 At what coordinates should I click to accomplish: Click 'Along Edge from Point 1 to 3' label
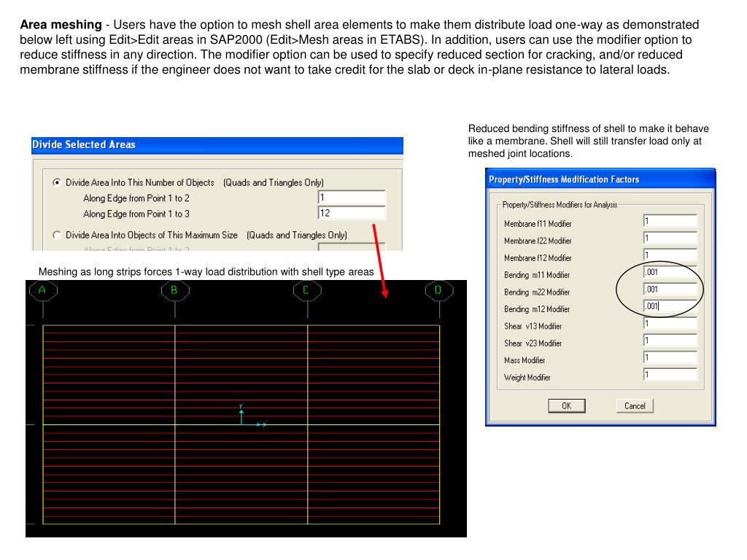click(136, 214)
